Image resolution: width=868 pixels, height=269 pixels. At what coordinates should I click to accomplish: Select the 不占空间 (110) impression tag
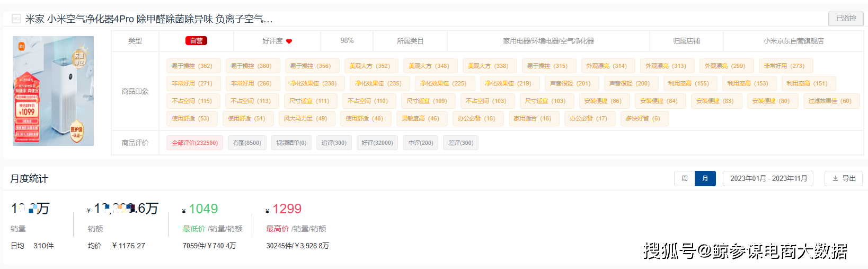(x=368, y=101)
